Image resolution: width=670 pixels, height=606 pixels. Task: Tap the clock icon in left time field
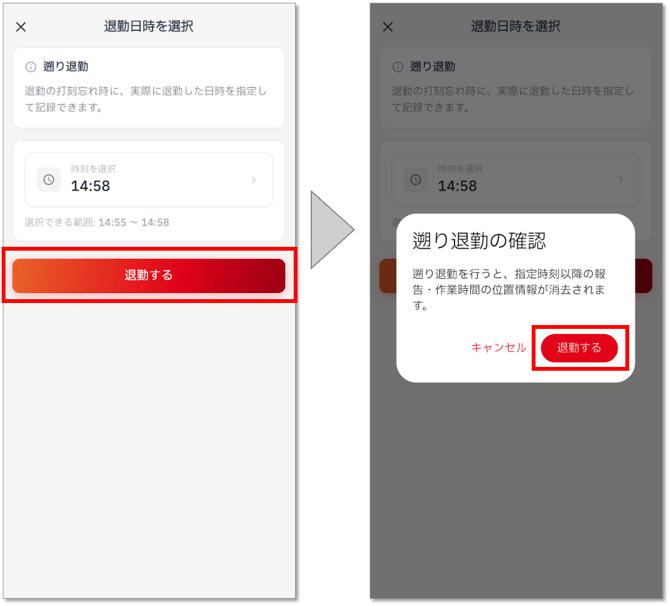tap(49, 179)
